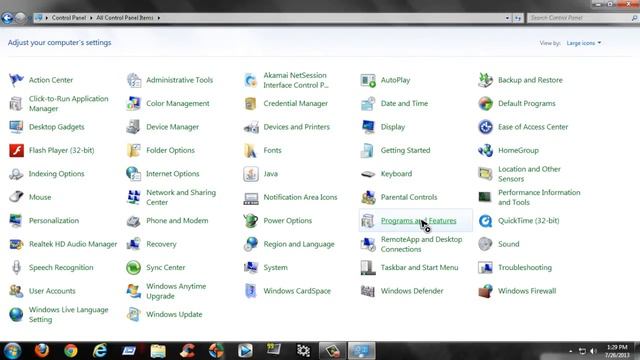Open Programs and Features link
The width and height of the screenshot is (640, 360).
[418, 221]
